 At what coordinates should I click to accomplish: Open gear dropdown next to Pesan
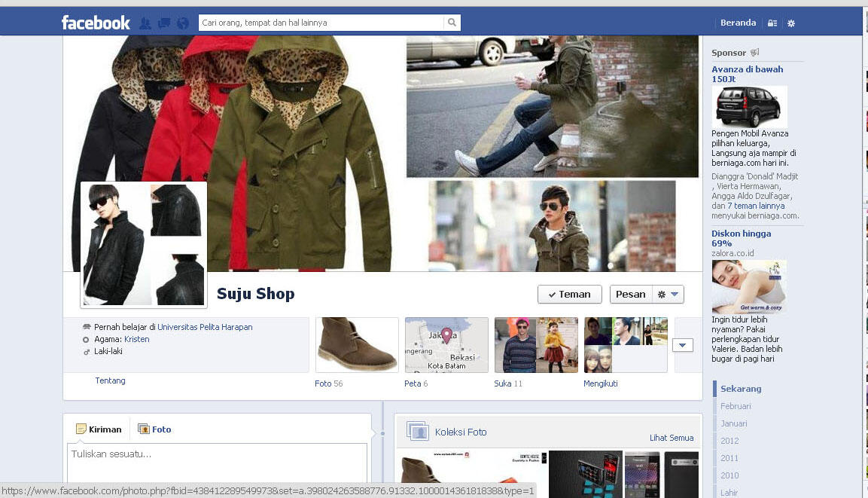tap(669, 294)
